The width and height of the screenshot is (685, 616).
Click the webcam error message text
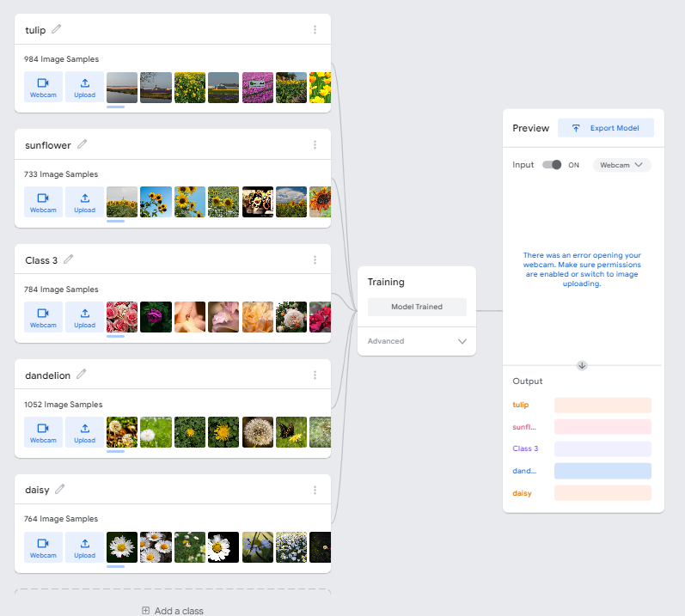582,270
